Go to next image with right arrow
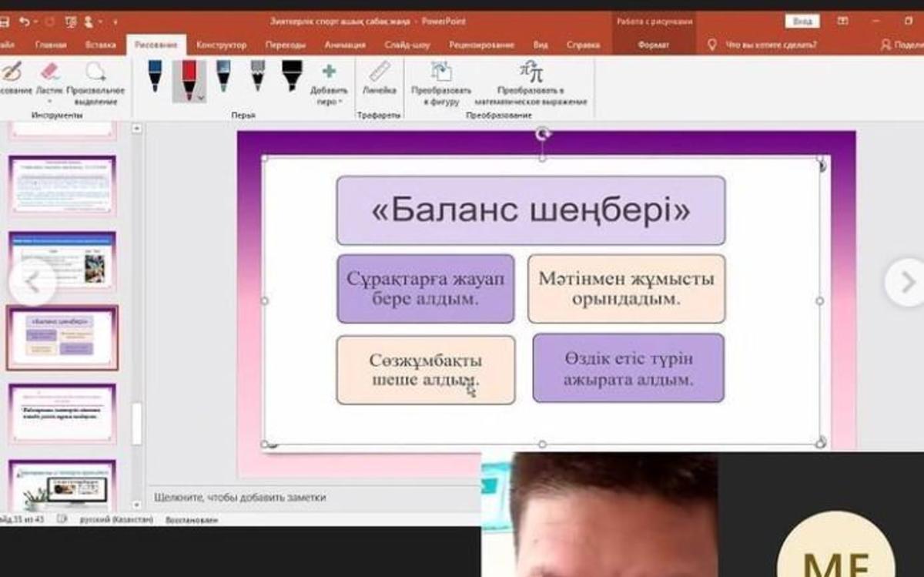Screen dimensions: 924x577 coord(905,282)
